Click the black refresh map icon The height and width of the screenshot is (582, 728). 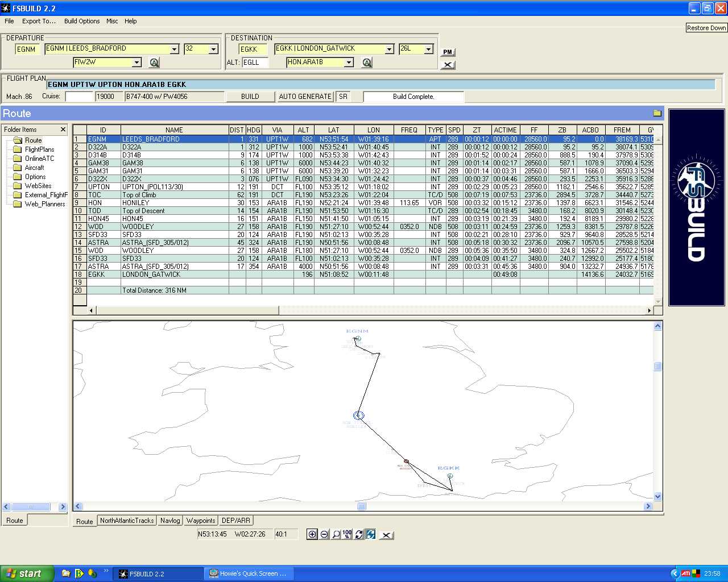359,534
